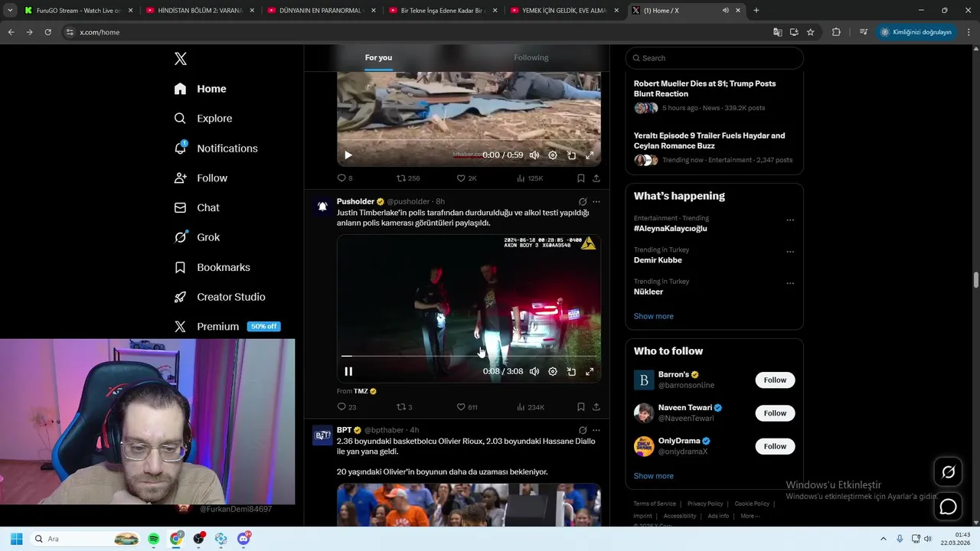Open options for Demir Kubbe trend

[x=790, y=252]
